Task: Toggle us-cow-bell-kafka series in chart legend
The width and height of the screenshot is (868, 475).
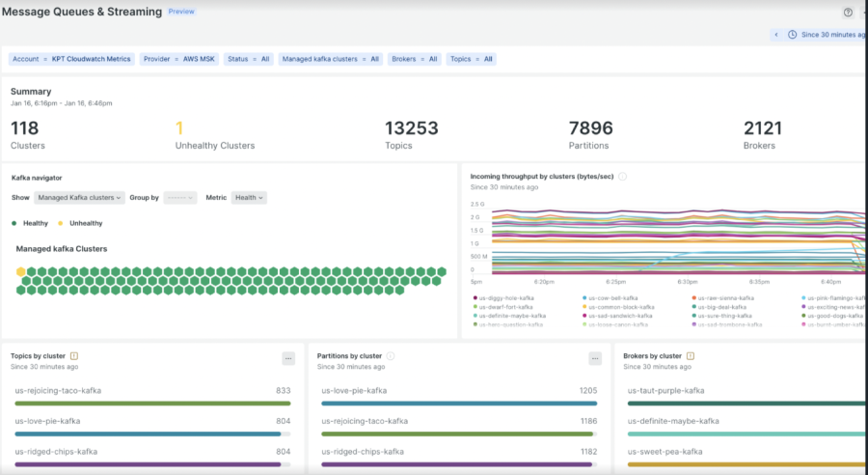Action: coord(611,298)
